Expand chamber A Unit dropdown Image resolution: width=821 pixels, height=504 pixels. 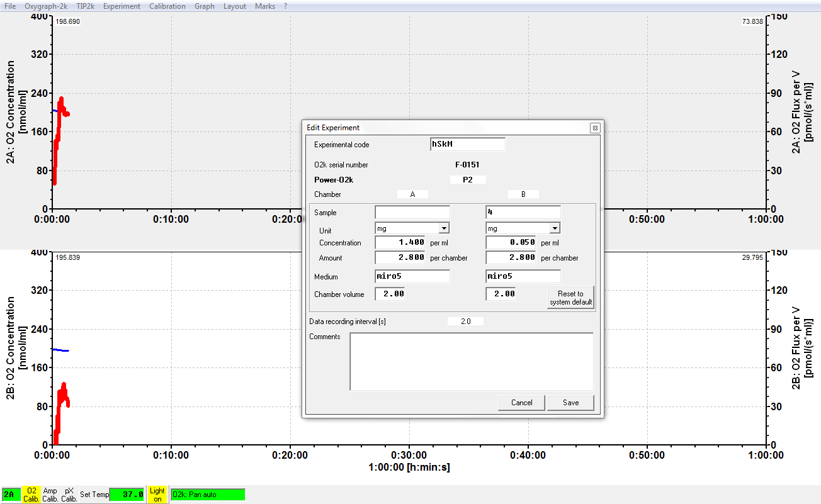tap(444, 228)
